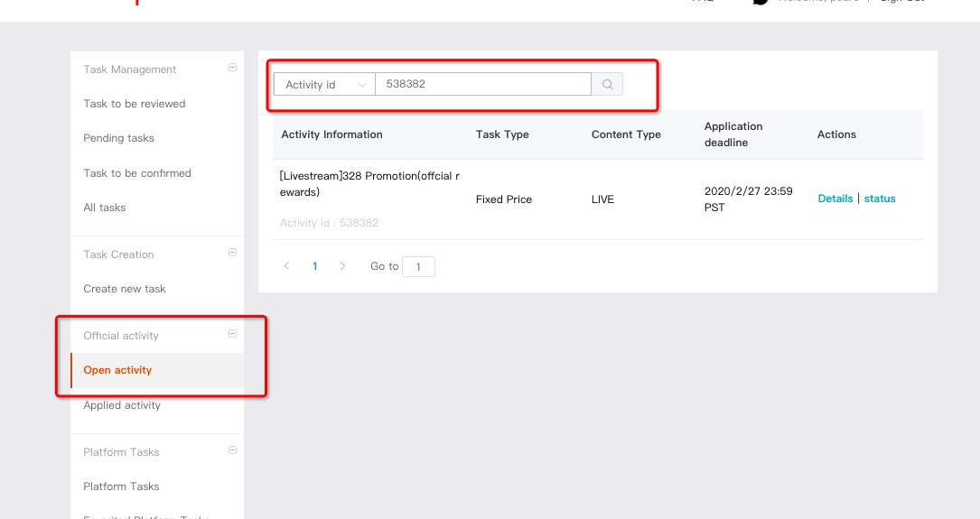Viewport: 980px width, 519px height.
Task: Click the status link for activity
Action: (880, 199)
